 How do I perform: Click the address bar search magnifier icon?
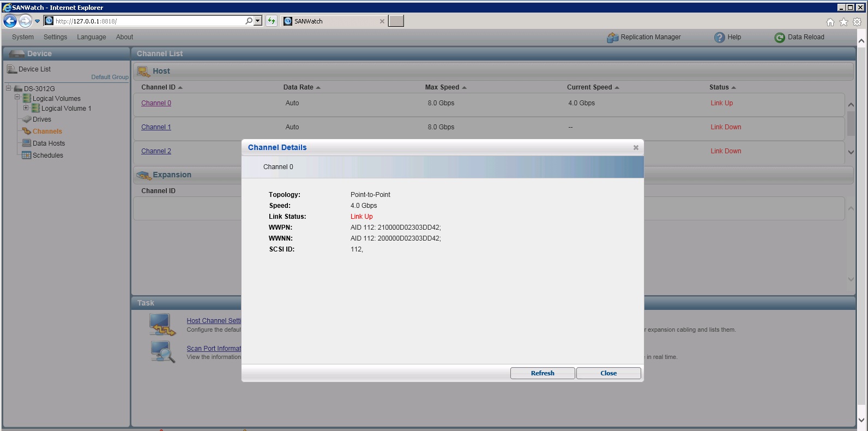point(249,21)
